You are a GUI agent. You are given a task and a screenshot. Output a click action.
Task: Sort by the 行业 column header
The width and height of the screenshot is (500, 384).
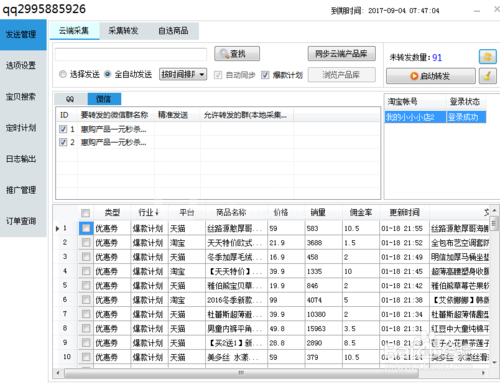click(149, 213)
